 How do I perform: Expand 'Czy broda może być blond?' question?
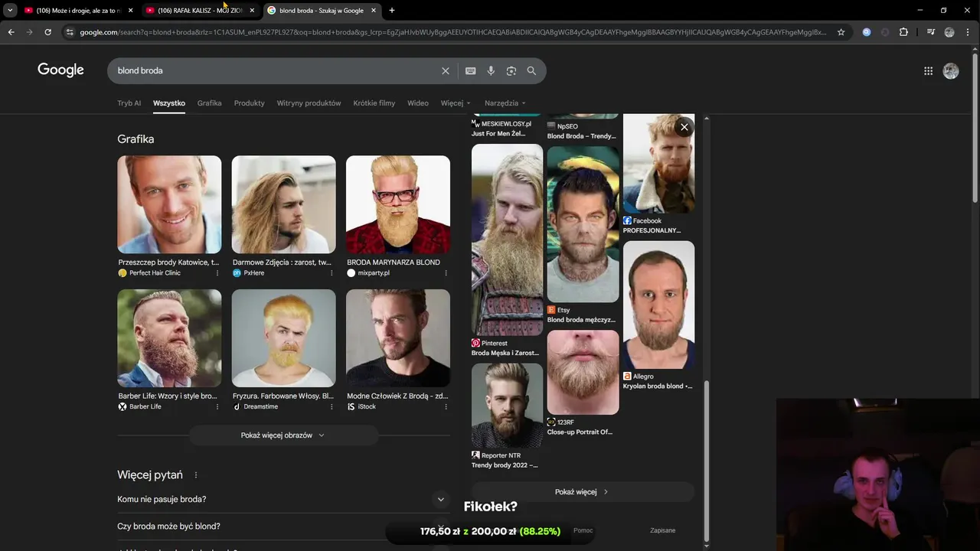(283, 526)
